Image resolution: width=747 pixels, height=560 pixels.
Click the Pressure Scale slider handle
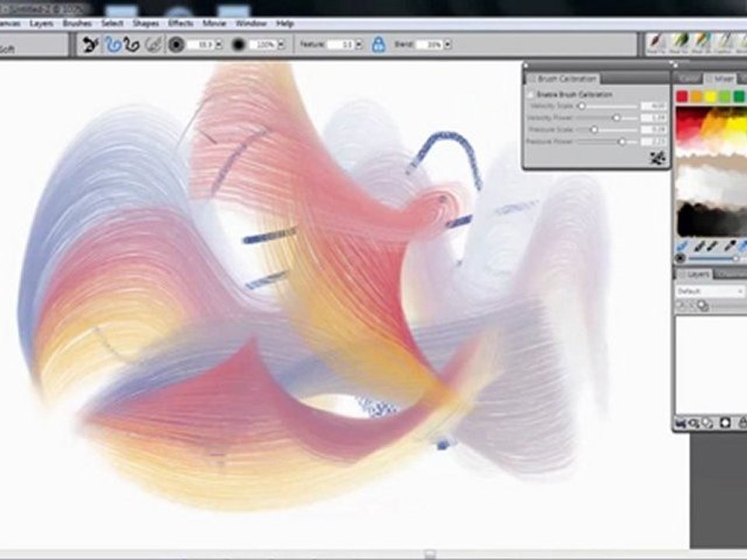coord(594,130)
